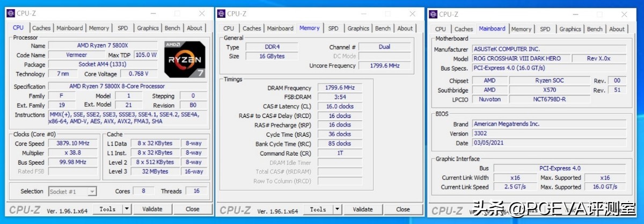Open Graphics tab in the middle window
This screenshot has width=644, height=224.
tap(358, 28)
